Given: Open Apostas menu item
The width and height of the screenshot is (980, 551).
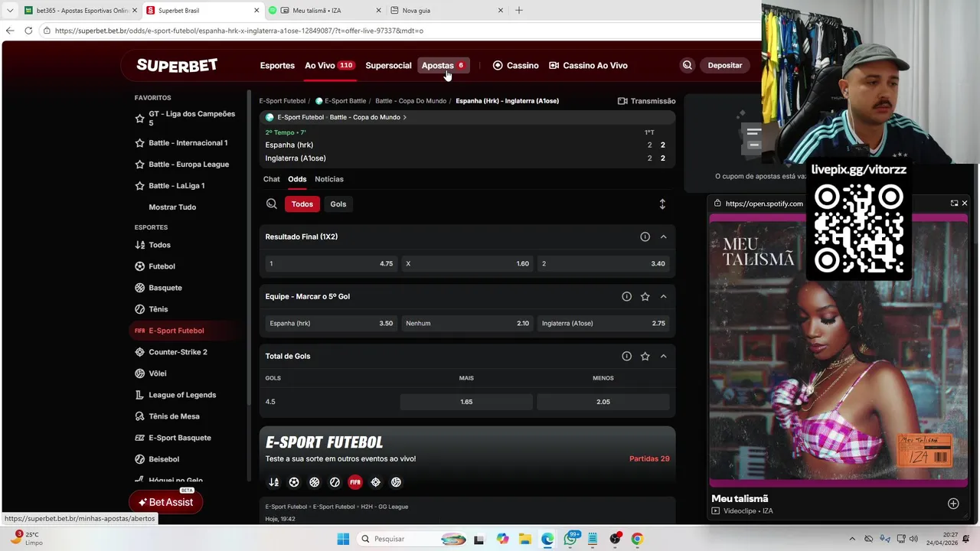Looking at the screenshot, I should (x=444, y=66).
